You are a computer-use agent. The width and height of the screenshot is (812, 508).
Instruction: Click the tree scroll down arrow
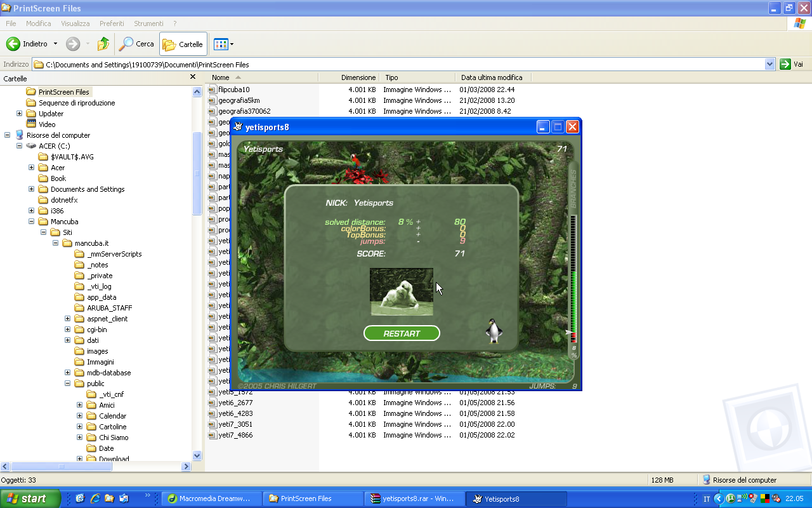[197, 455]
